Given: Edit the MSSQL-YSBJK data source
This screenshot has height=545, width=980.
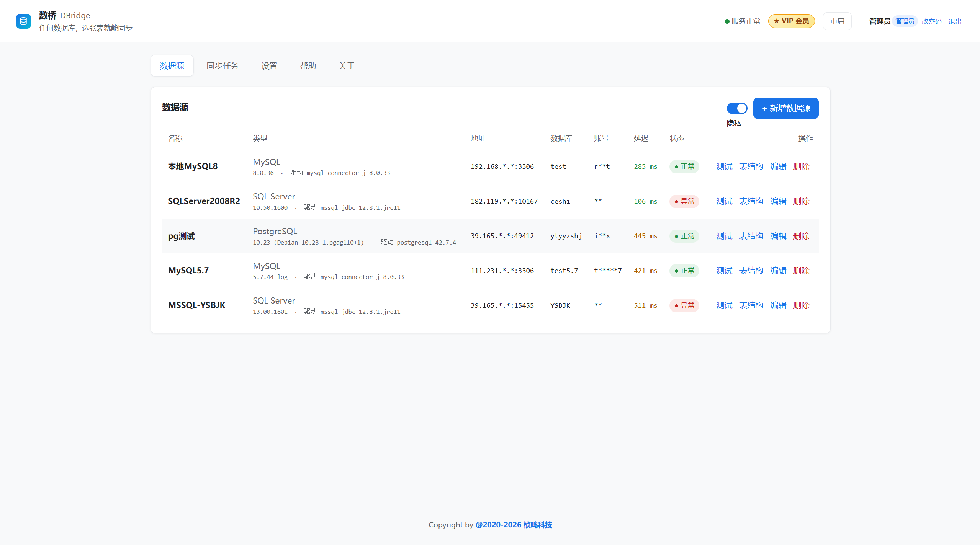Looking at the screenshot, I should (778, 305).
